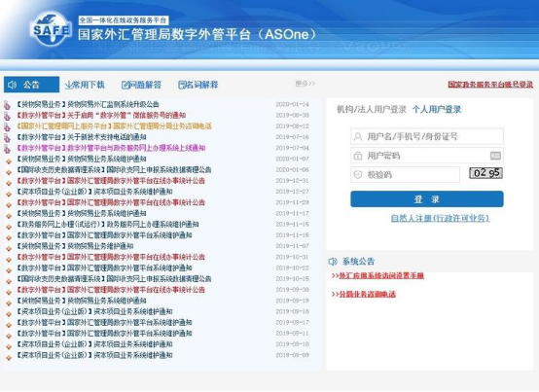Image resolution: width=539 pixels, height=392 pixels.
Task: Click the 系统公告 heading text
Action: tap(359, 262)
